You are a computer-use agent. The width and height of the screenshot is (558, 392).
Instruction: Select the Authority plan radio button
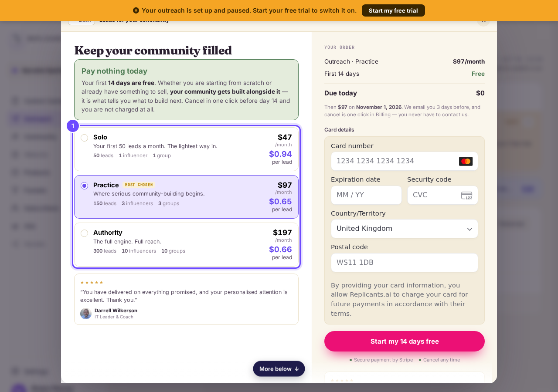pyautogui.click(x=84, y=233)
